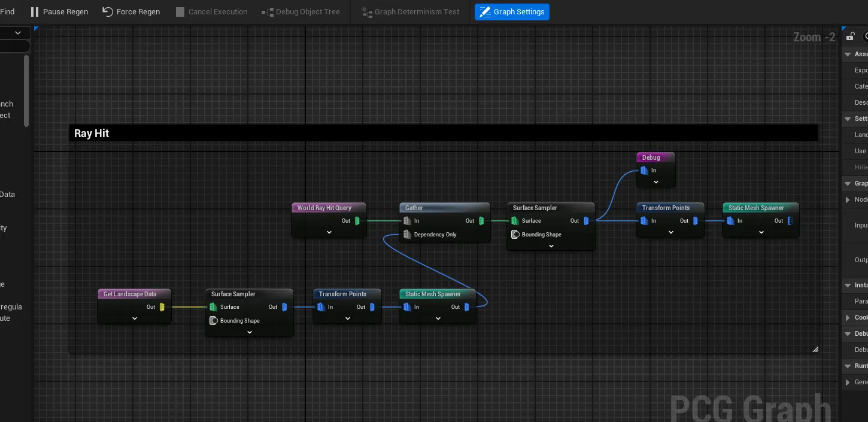This screenshot has width=868, height=422.
Task: Collapse the Sett… section in the details panel
Action: coord(848,119)
